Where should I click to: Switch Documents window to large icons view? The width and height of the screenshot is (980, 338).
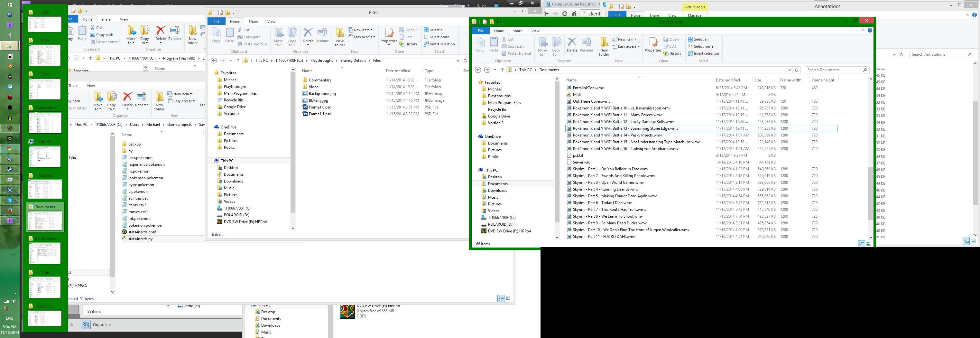click(869, 244)
